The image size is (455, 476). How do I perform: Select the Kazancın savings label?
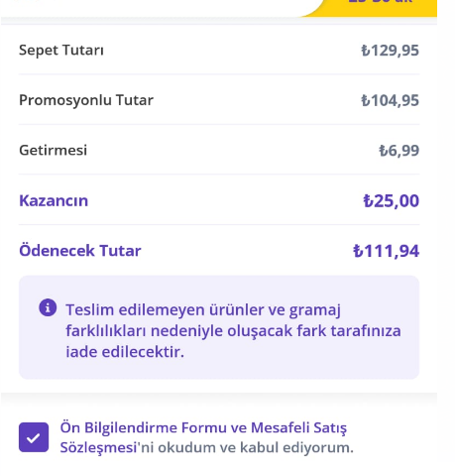(x=54, y=200)
